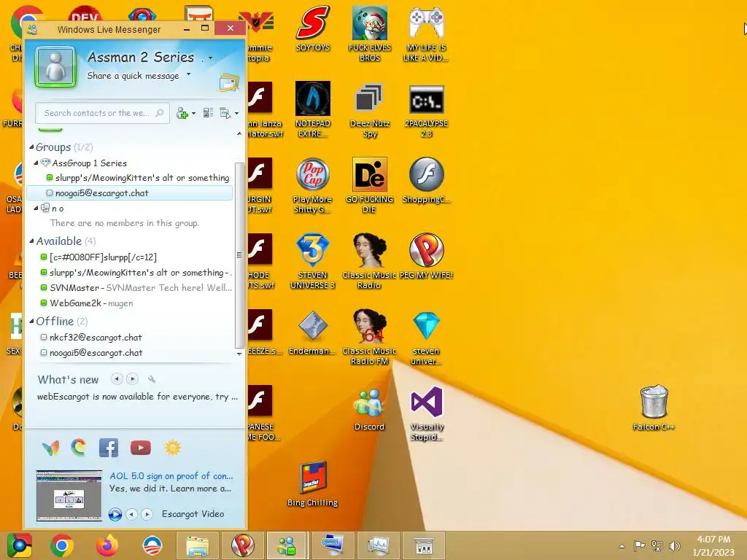Collapse the Offline contacts section
The height and width of the screenshot is (560, 747).
point(31,321)
